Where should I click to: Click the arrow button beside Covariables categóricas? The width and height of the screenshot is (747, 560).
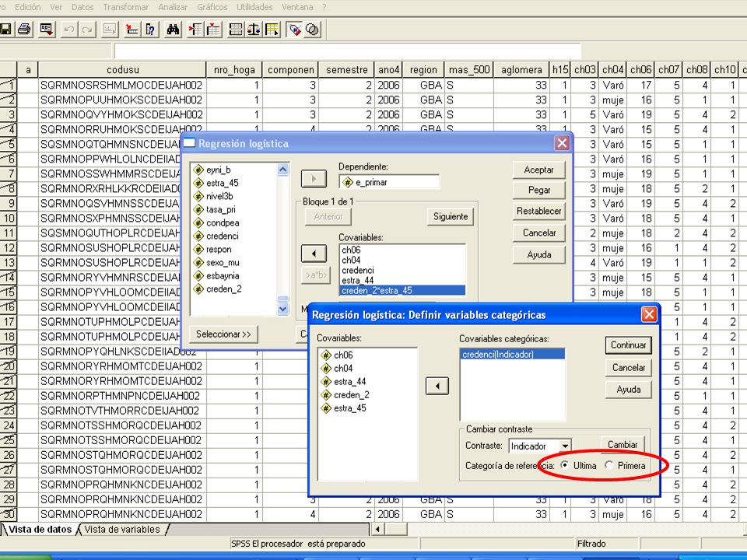(x=437, y=386)
